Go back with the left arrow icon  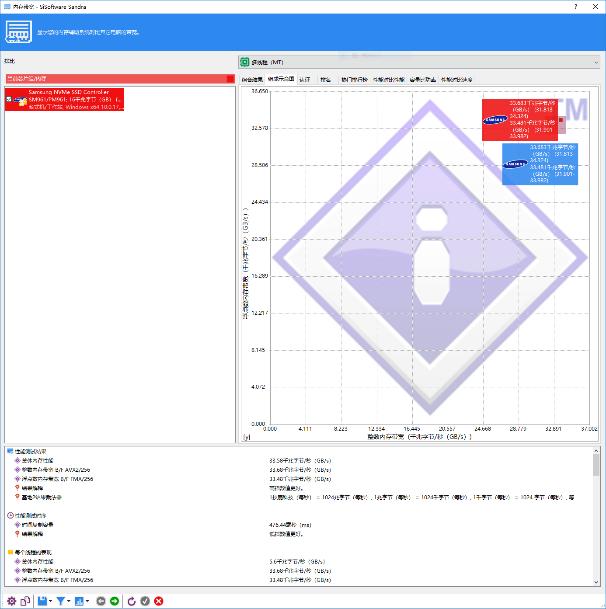pyautogui.click(x=100, y=600)
